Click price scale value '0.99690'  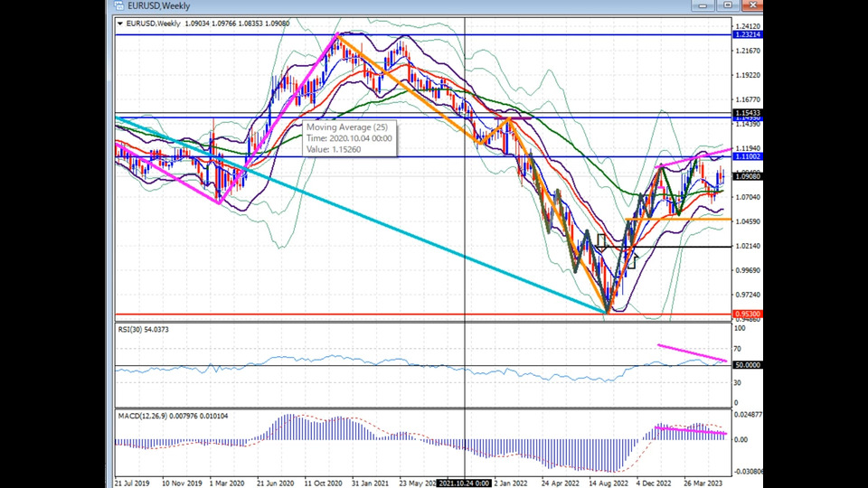[748, 270]
